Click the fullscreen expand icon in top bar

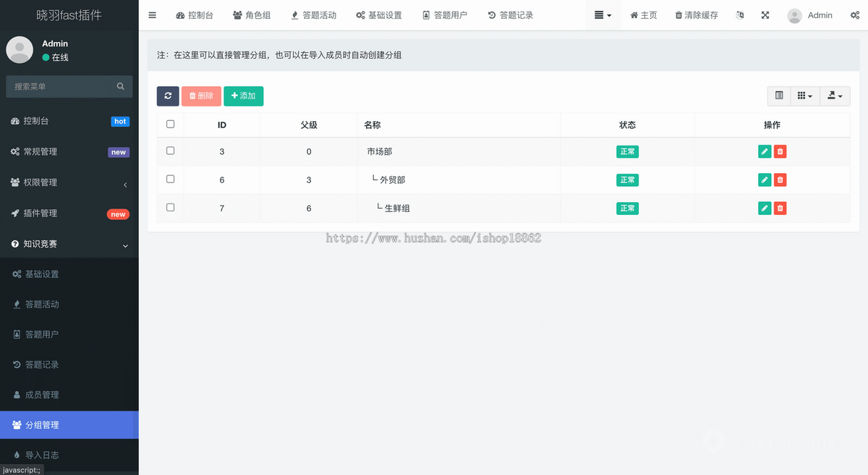click(765, 14)
